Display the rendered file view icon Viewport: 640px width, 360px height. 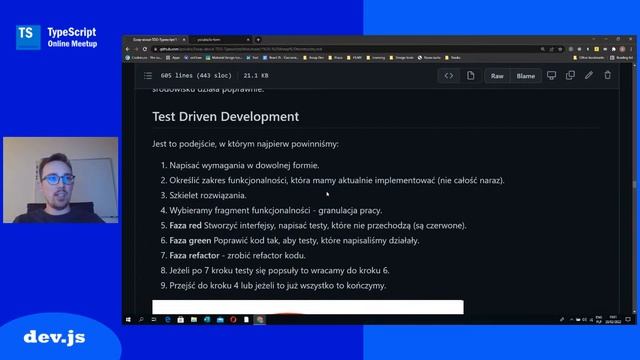pyautogui.click(x=470, y=76)
